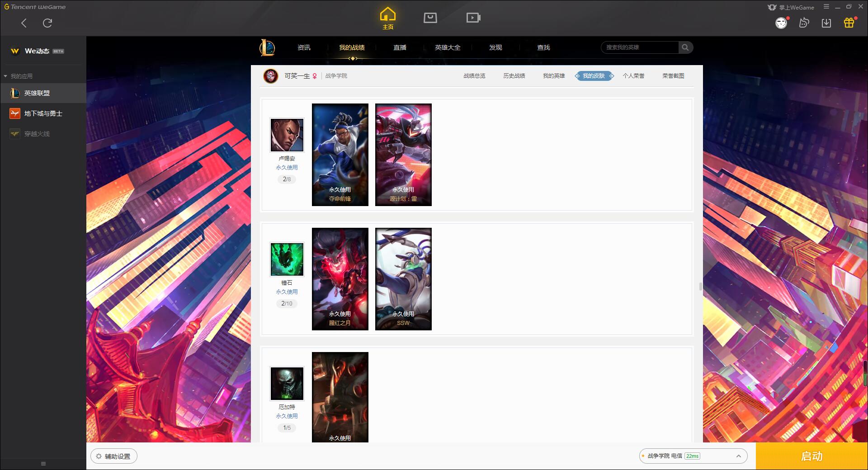The image size is (868, 470).
Task: Open the 厄加特 skin card
Action: (x=340, y=397)
